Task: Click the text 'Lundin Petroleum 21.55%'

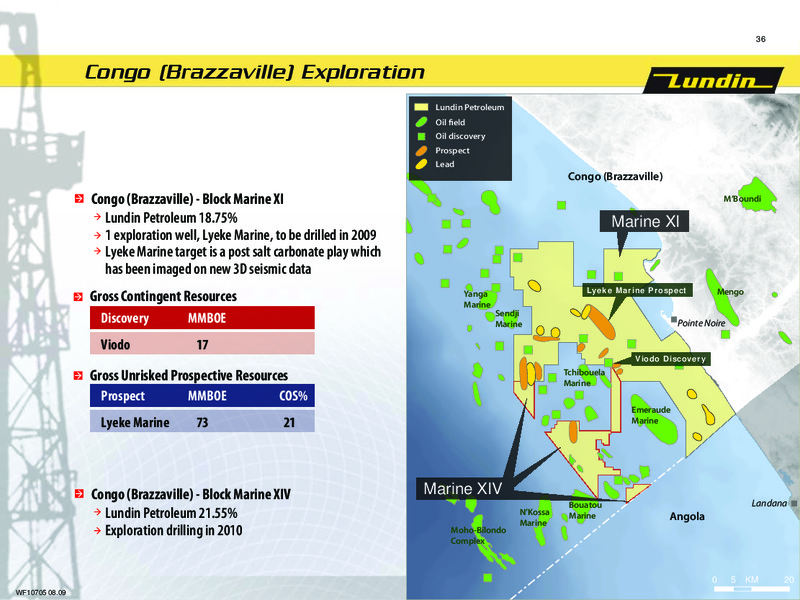Action: pos(171,513)
